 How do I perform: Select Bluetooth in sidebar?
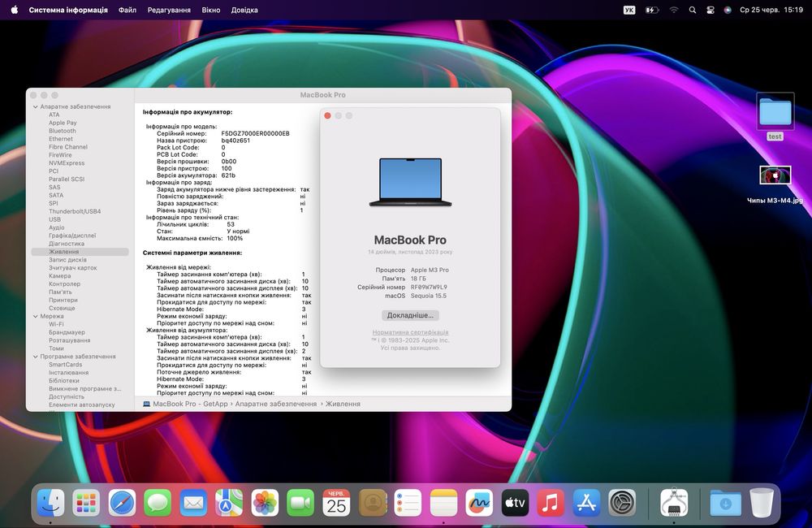(x=63, y=131)
